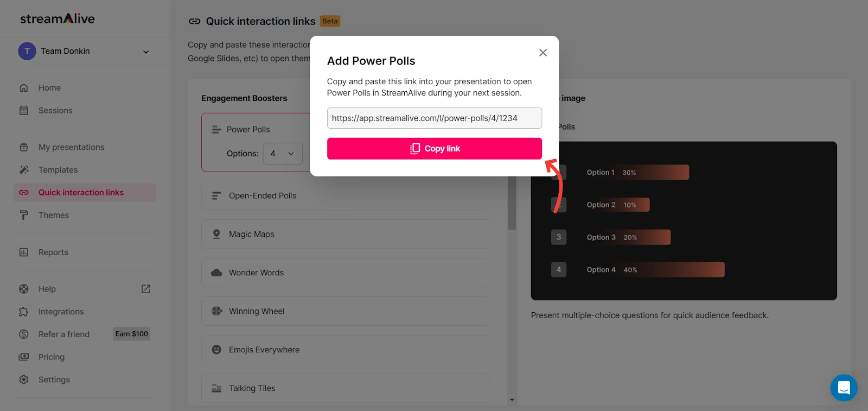The width and height of the screenshot is (868, 411).
Task: Open Sessions calendar icon
Action: coord(24,111)
